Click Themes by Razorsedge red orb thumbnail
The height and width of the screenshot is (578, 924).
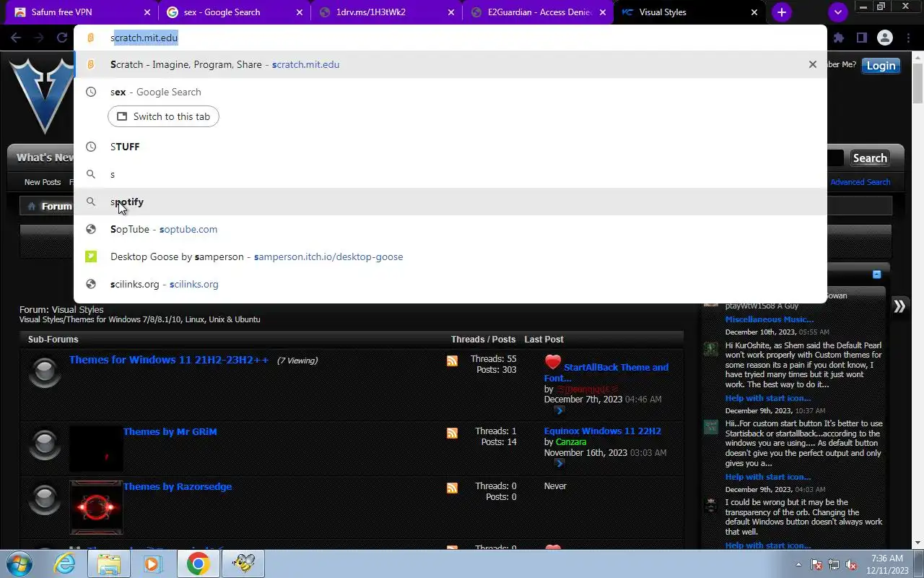click(96, 507)
